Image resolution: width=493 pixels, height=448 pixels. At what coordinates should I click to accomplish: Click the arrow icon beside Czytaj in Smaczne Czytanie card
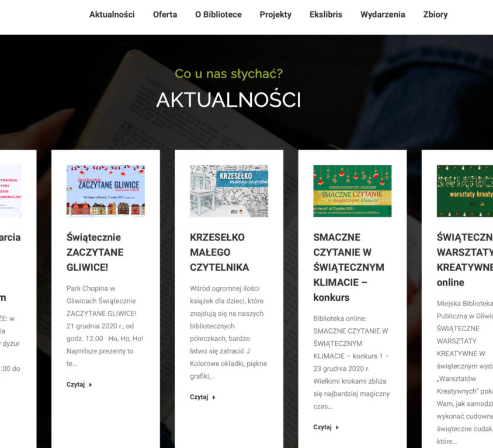click(338, 427)
